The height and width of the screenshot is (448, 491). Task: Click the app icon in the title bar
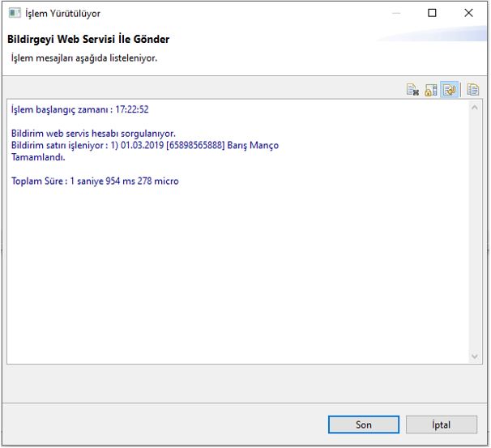pyautogui.click(x=14, y=14)
